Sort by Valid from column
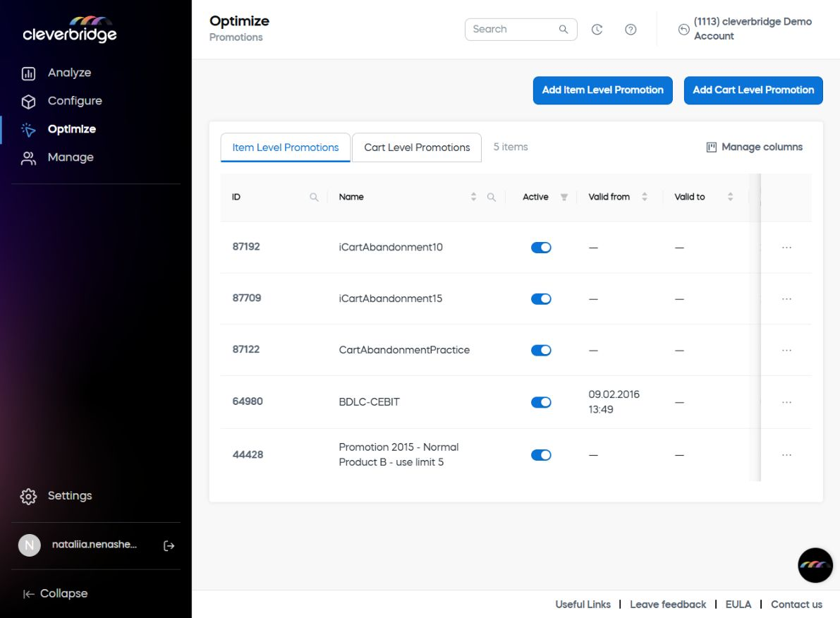The height and width of the screenshot is (618, 840). click(645, 197)
